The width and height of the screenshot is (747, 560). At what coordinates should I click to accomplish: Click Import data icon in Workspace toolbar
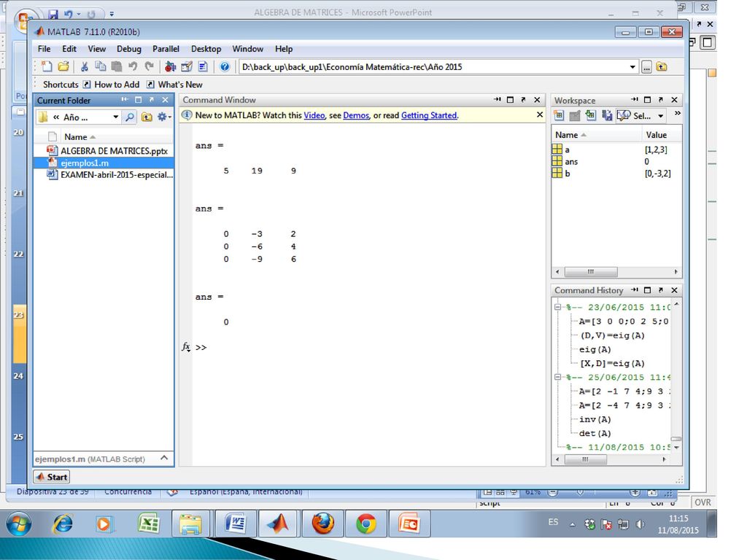coord(591,115)
